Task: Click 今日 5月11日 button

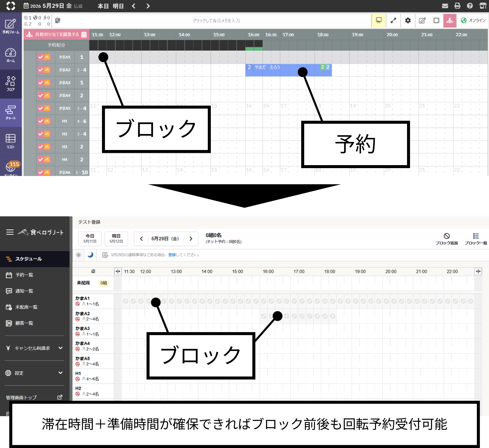Action: point(90,238)
